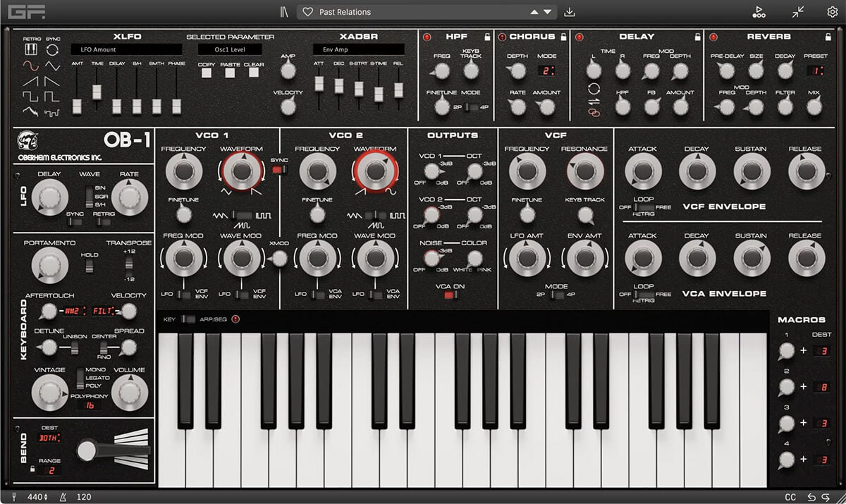The image size is (846, 504).
Task: Click the RETRIG icon in the XLFO panel
Action: 31,49
